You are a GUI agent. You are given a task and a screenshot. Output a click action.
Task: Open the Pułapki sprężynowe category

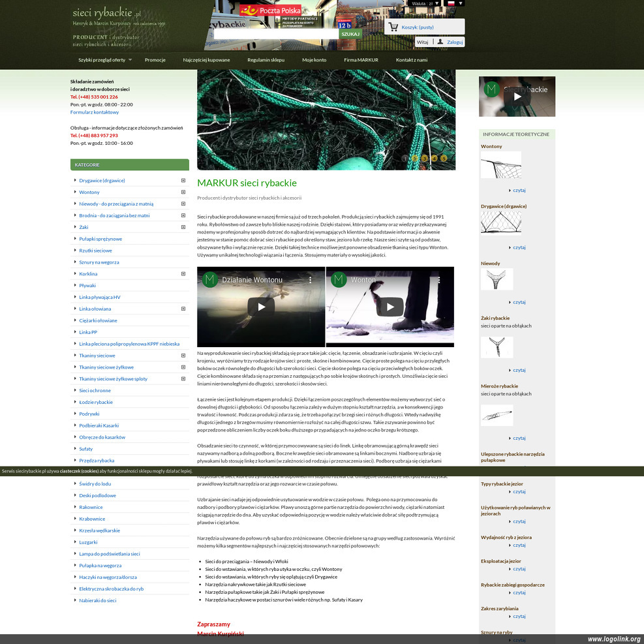click(100, 239)
